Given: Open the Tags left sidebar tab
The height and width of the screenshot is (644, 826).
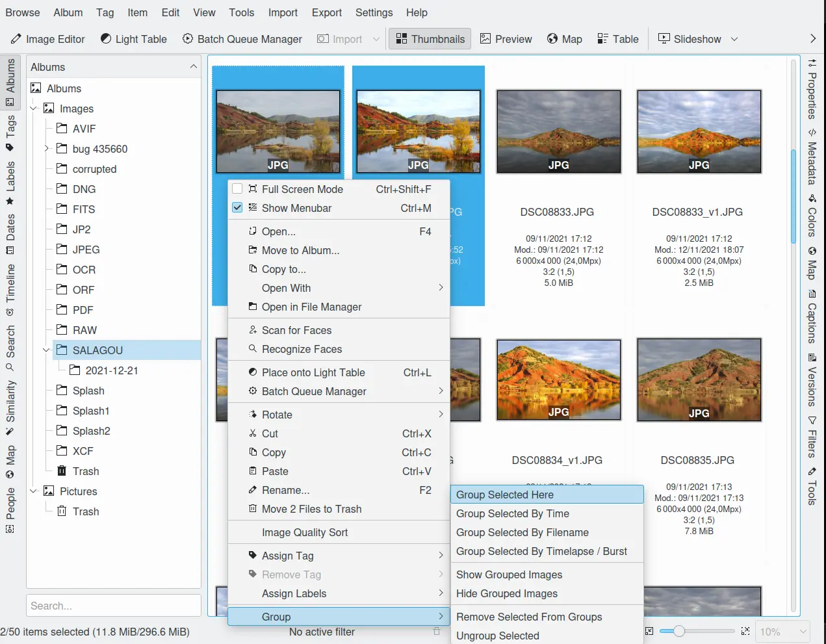Looking at the screenshot, I should (10, 133).
